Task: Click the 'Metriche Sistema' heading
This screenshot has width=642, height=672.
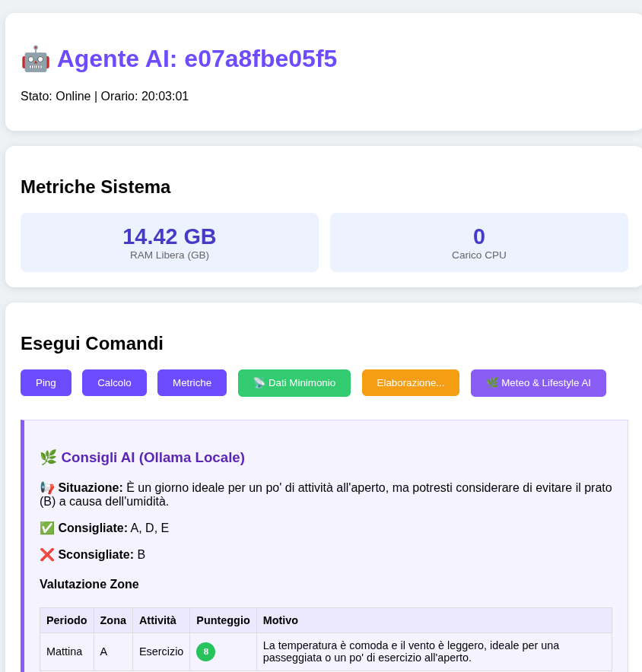Action: click(x=96, y=187)
